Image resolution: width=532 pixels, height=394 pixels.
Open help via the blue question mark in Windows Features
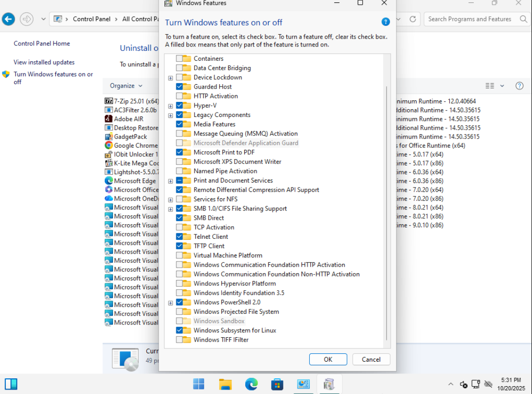pos(386,22)
